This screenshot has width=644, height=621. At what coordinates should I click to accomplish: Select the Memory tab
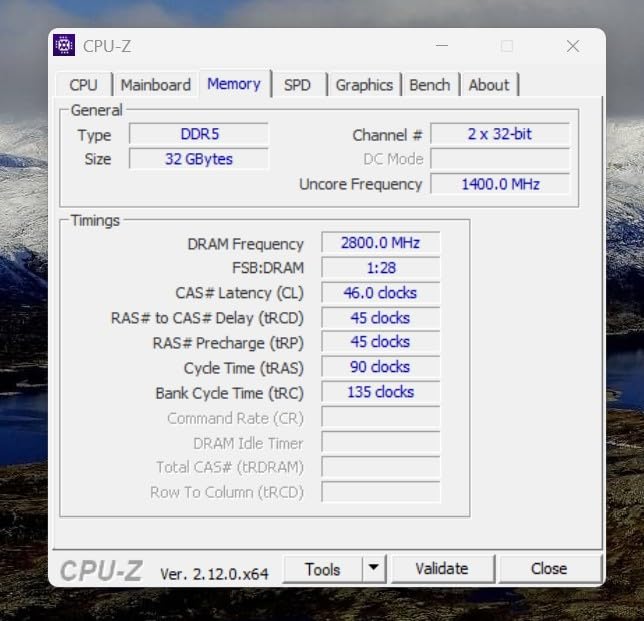234,83
